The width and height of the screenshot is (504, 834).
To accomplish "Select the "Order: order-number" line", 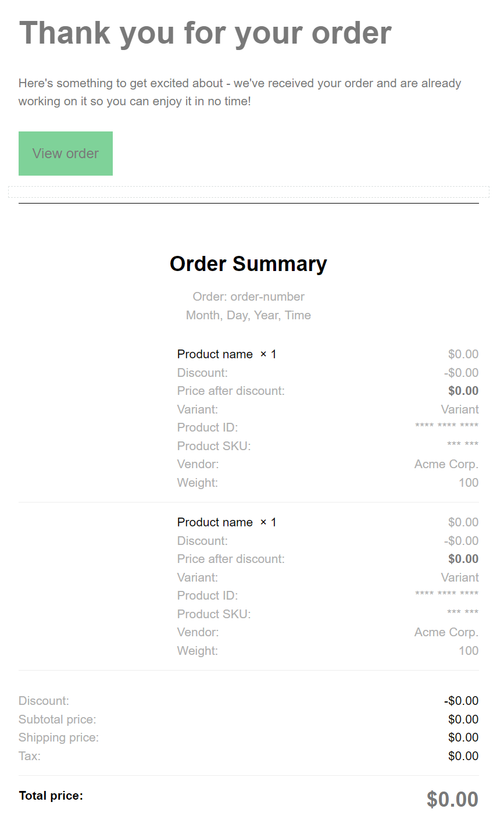I will [x=248, y=297].
